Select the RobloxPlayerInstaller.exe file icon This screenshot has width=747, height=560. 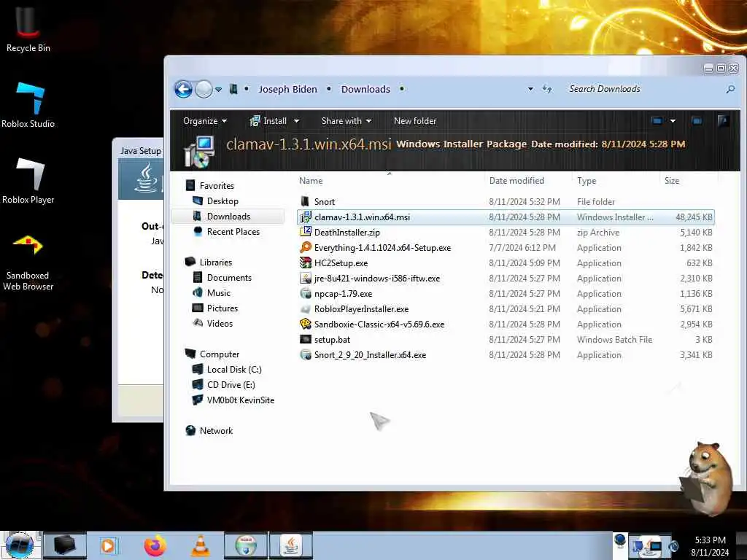coord(306,308)
